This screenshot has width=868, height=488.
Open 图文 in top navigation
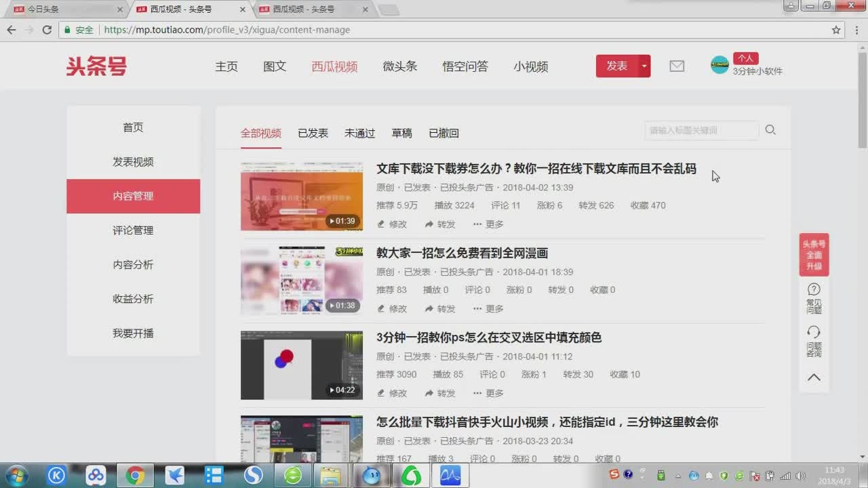point(275,66)
